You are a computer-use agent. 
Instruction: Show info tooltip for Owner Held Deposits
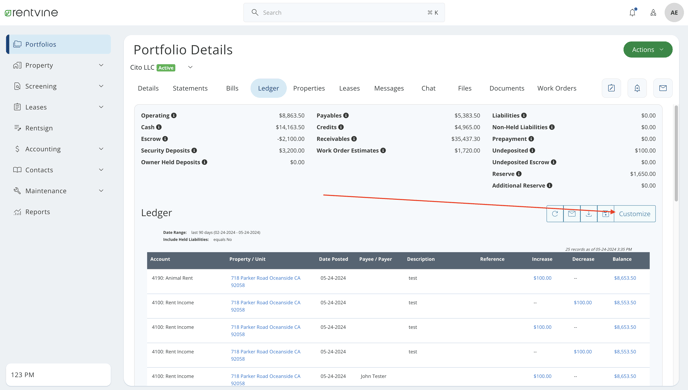[204, 162]
